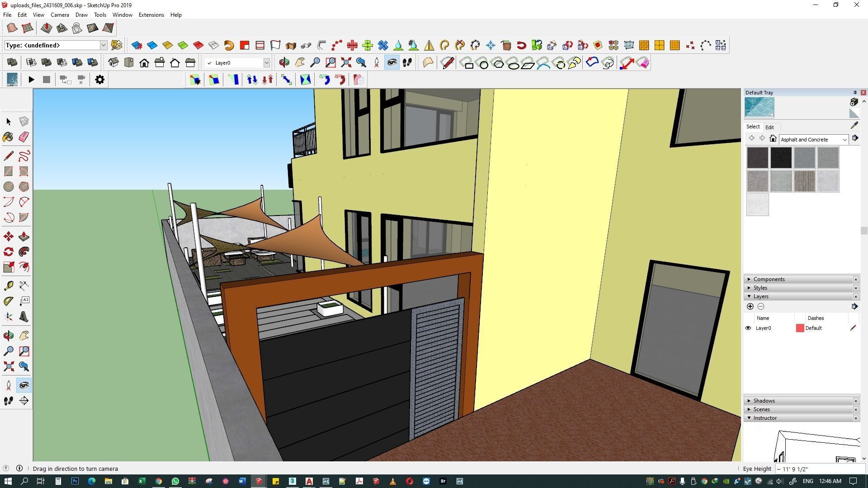The height and width of the screenshot is (488, 868).
Task: Open the settings gear in Lumion toolbar
Action: [99, 80]
